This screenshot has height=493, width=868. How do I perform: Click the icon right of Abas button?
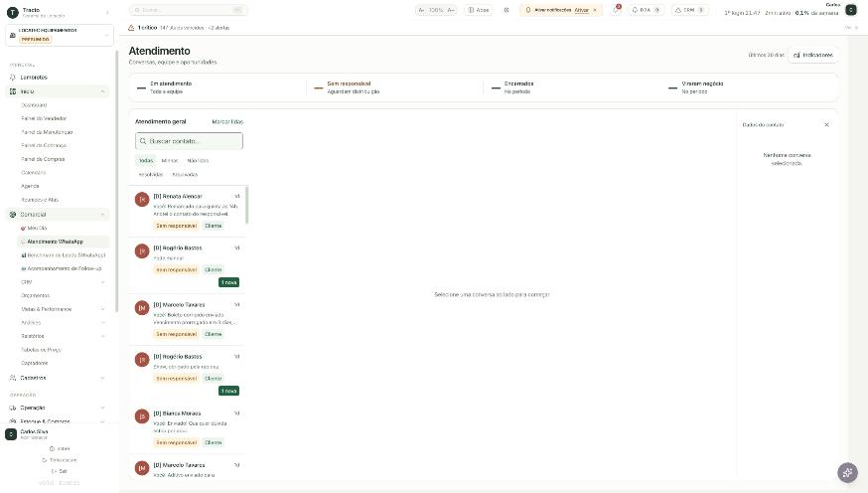[506, 10]
